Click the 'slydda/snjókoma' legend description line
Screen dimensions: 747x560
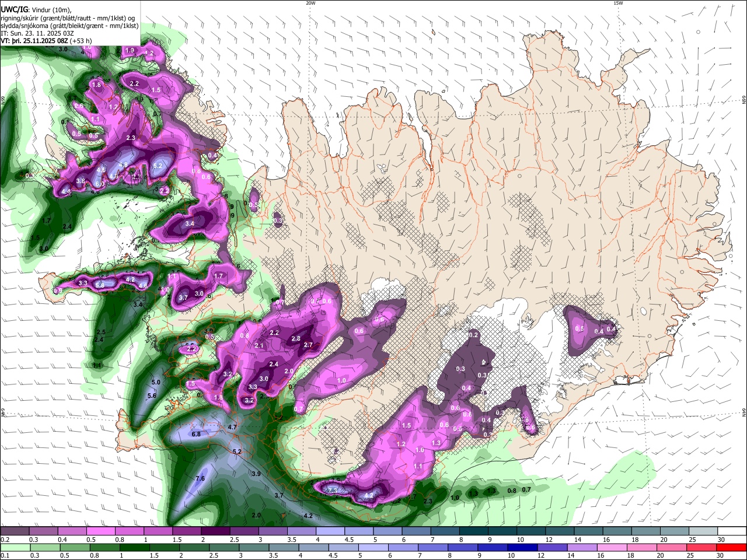(69, 26)
